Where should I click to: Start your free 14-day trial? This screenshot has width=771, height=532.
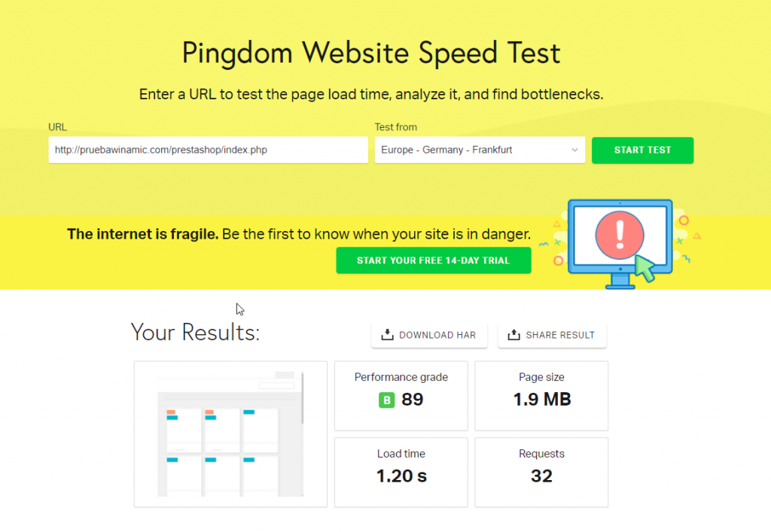point(433,260)
